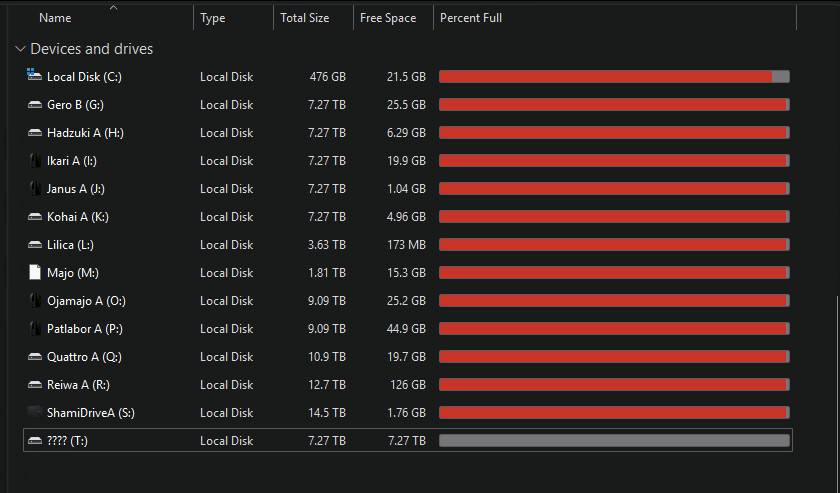Viewport: 840px width, 493px height.
Task: Click the Kohai A (K:) drive icon
Action: 35,217
